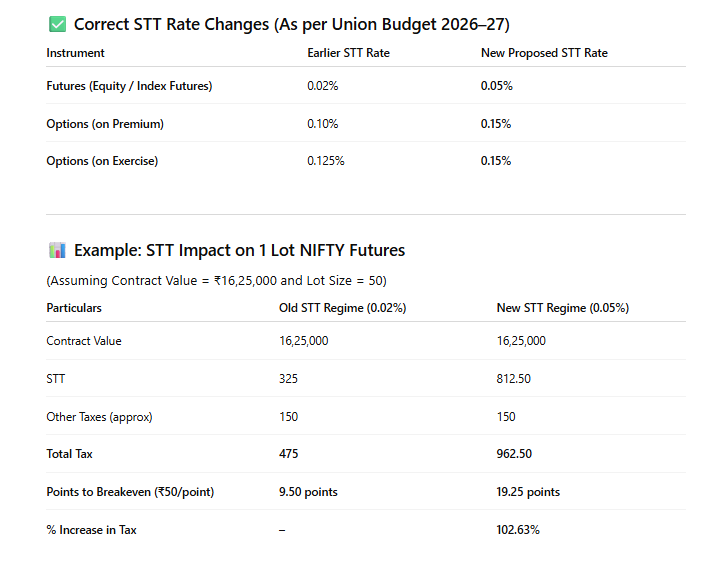Click 'Old STT Regime (0.02%)' column header
The height and width of the screenshot is (565, 715).
click(342, 308)
